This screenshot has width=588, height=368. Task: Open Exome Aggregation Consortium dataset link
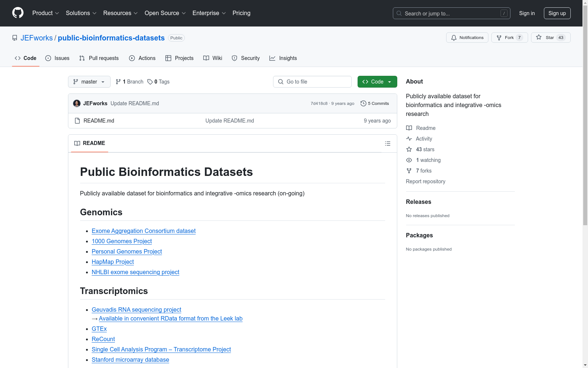coord(144,231)
